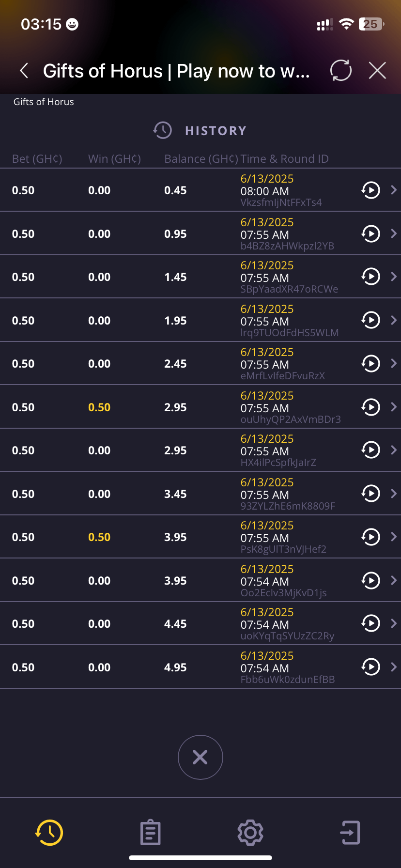This screenshot has height=868, width=401.
Task: Close history with the round X button
Action: click(x=200, y=757)
